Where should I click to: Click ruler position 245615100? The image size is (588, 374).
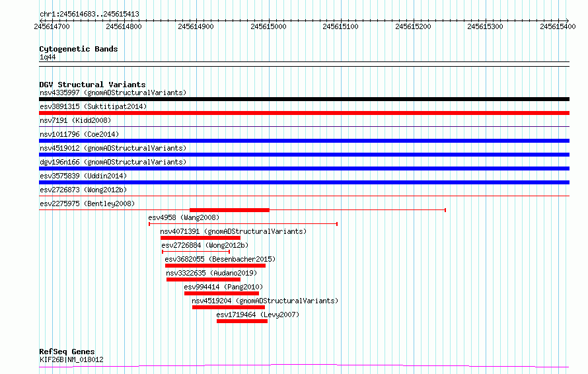[340, 26]
